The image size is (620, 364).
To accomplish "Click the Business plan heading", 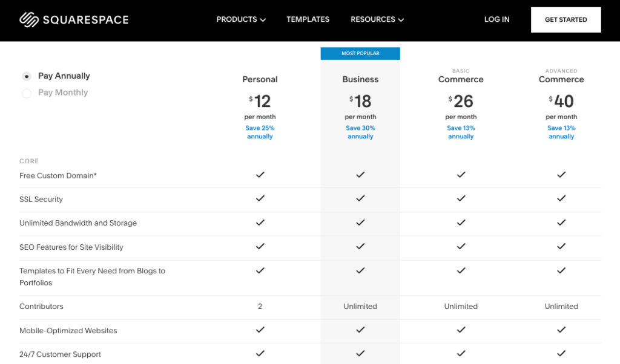I will (x=360, y=79).
